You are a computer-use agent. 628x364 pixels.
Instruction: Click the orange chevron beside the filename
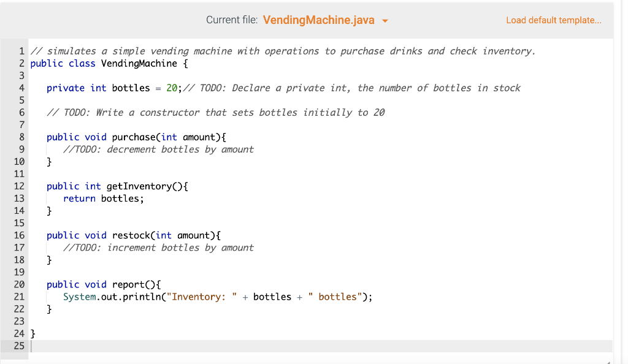coord(385,20)
